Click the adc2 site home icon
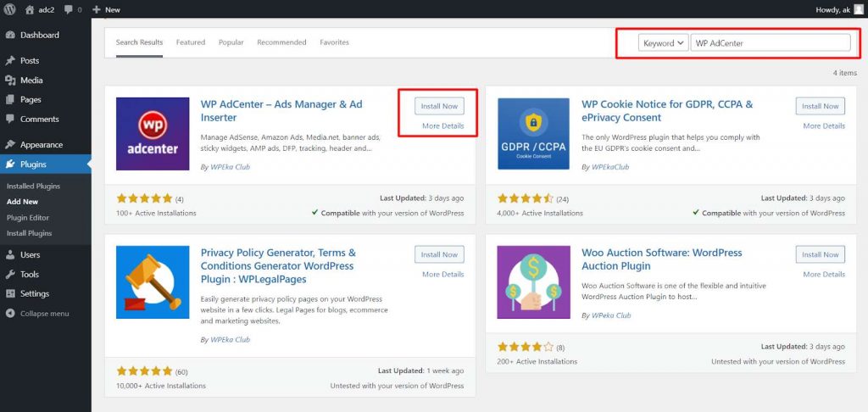 pyautogui.click(x=30, y=9)
